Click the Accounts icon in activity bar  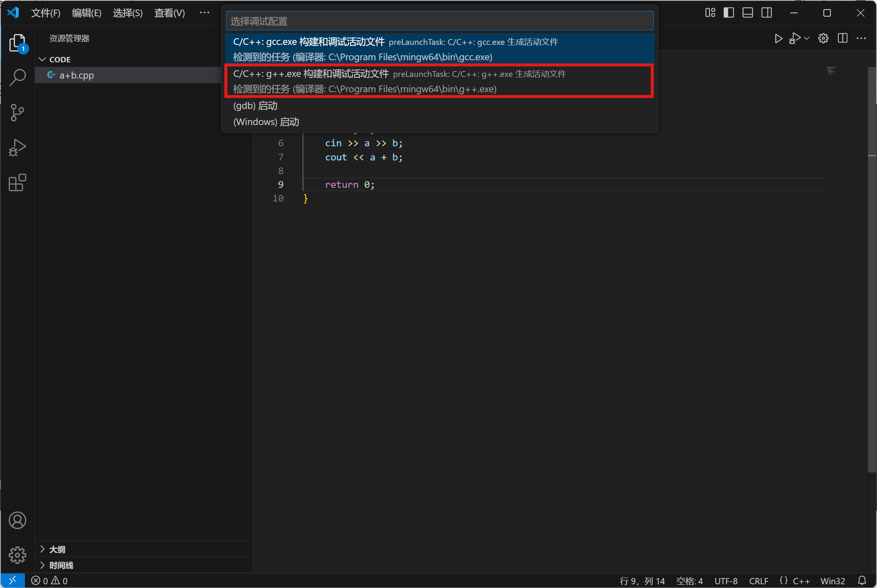click(x=17, y=520)
